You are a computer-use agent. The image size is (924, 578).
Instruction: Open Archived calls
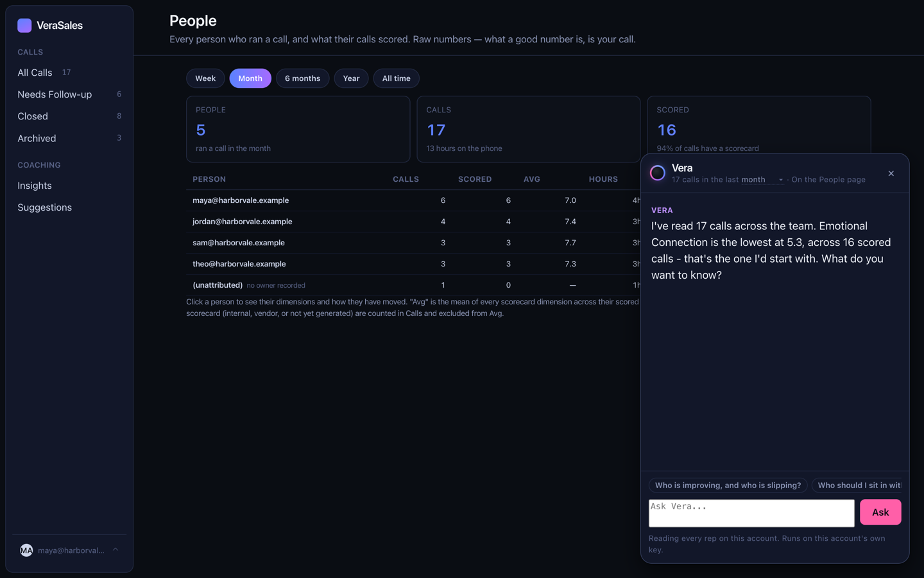[x=69, y=138]
